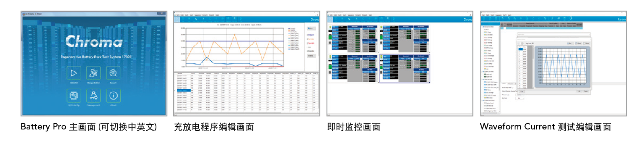Open the Recipe Editor icon
644x146 pixels.
93,73
